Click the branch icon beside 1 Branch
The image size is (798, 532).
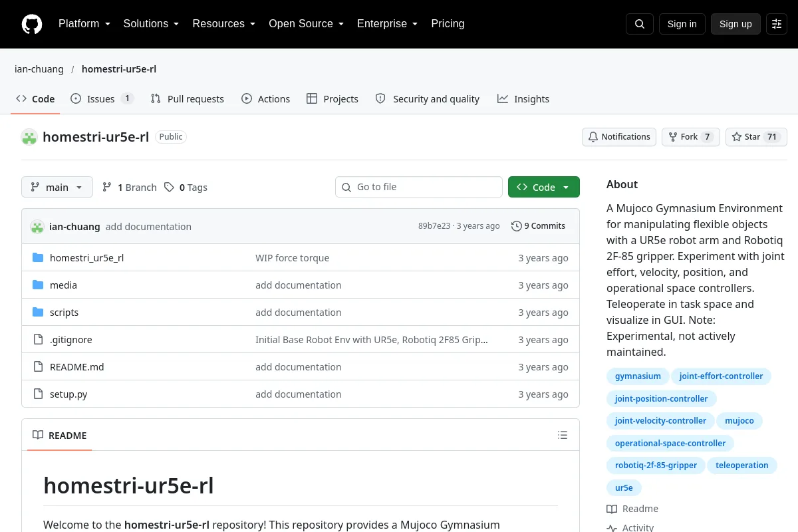[x=107, y=188]
